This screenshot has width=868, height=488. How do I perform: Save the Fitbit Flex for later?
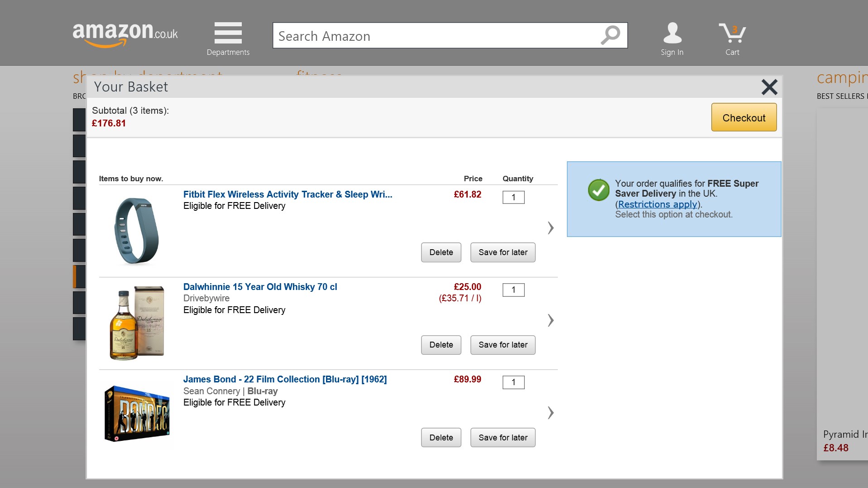(503, 252)
